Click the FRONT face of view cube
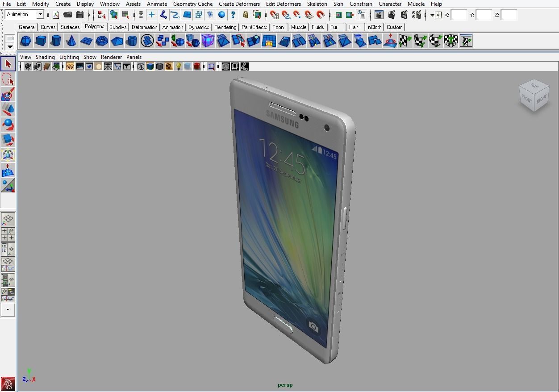This screenshot has height=392, width=559. point(527,100)
